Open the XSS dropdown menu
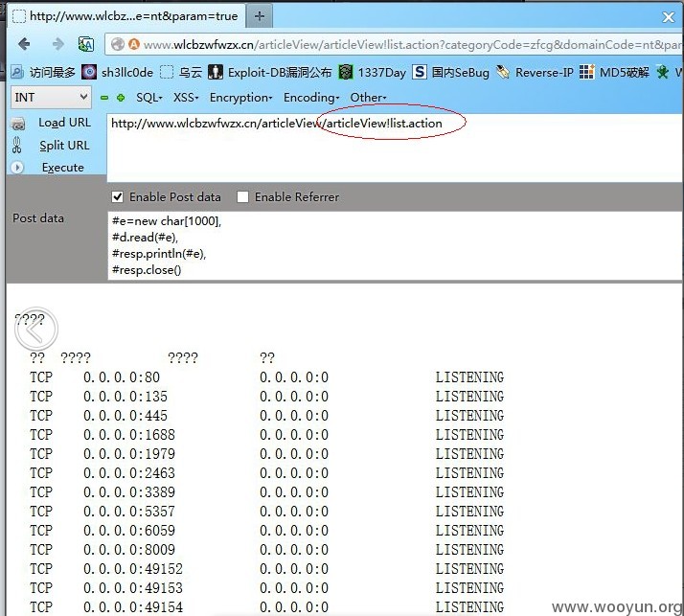The width and height of the screenshot is (684, 616). pos(186,98)
